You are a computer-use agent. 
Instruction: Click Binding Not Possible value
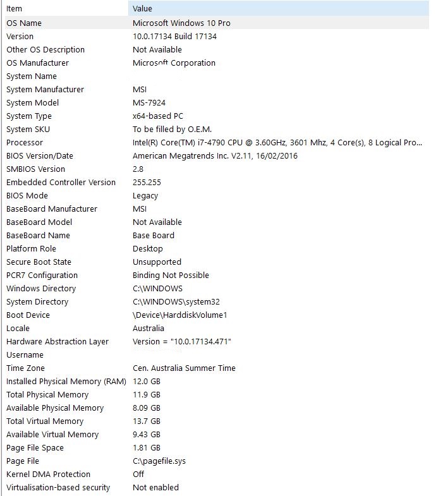171,275
